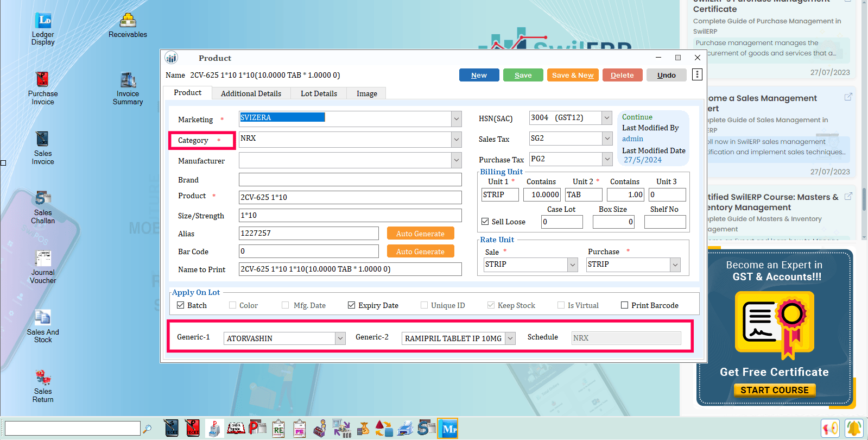Viewport: 868px width, 440px height.
Task: Expand the HSN(SAC) dropdown
Action: click(607, 118)
